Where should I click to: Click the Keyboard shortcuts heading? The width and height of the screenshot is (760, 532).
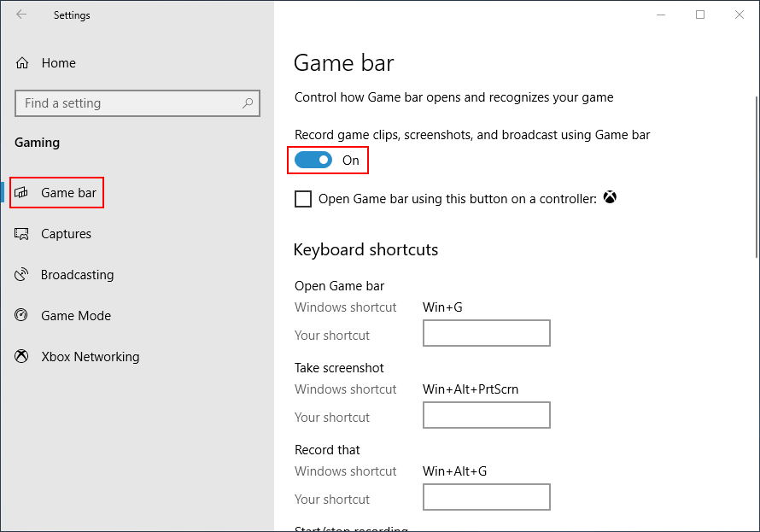[x=365, y=249]
